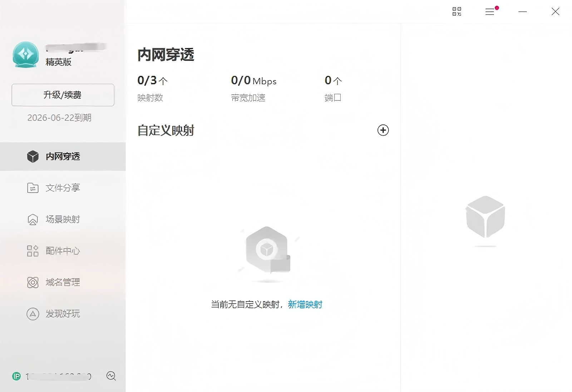
Task: Click the house icon beside 场景映射
Action: (x=33, y=219)
